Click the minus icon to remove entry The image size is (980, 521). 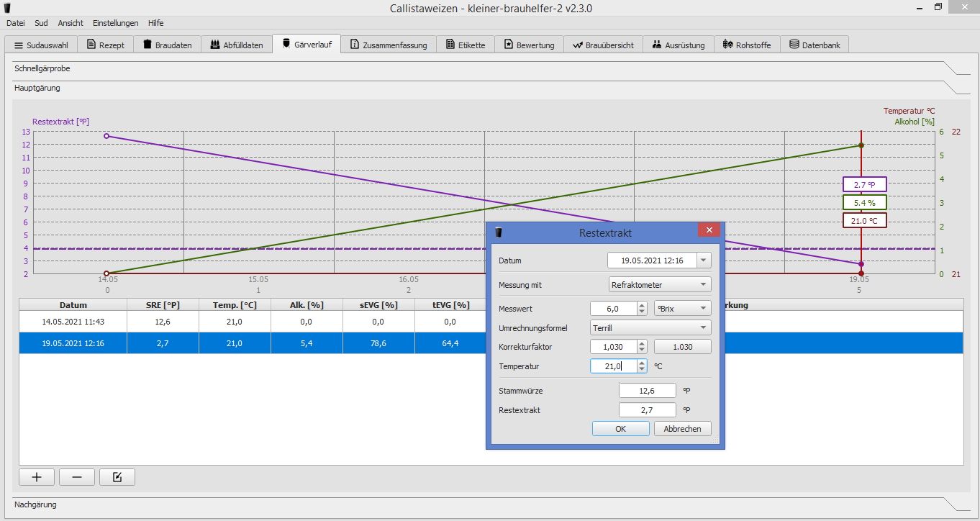[x=77, y=477]
